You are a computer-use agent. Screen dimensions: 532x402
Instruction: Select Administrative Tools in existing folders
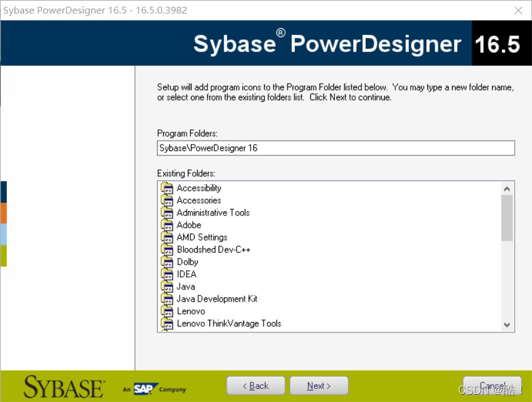click(x=213, y=213)
